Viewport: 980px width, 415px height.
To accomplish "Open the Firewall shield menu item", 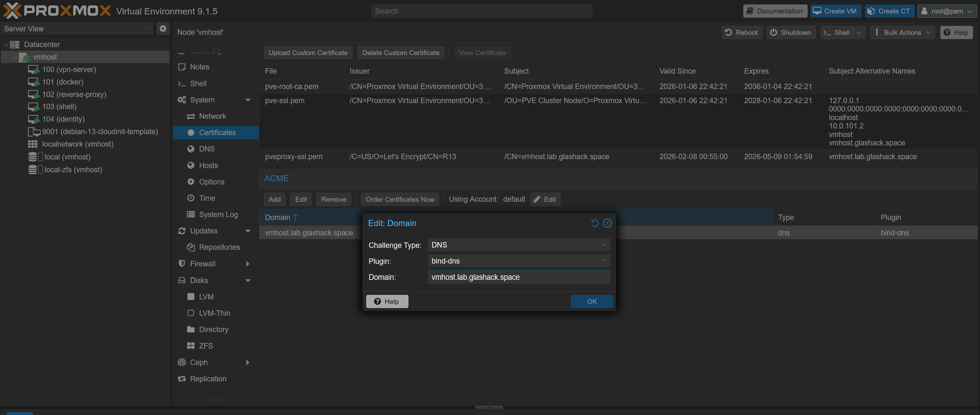I will pos(202,264).
